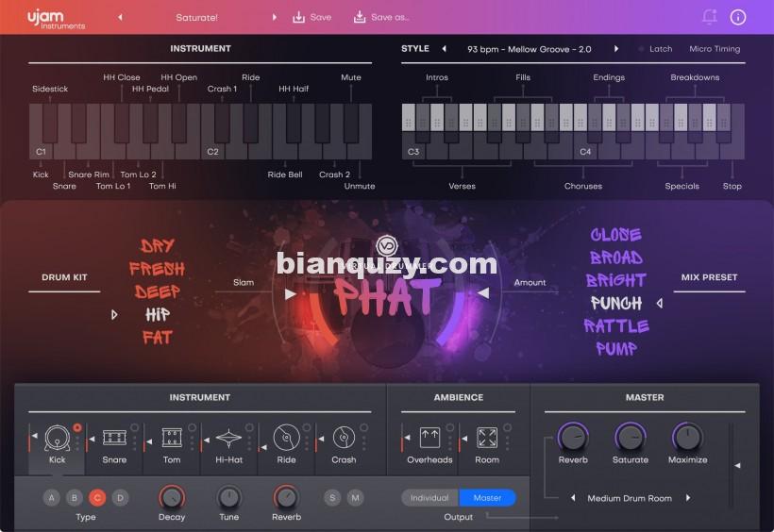Select the Room ambience icon
Screen dimensions: 774x532
tap(487, 438)
